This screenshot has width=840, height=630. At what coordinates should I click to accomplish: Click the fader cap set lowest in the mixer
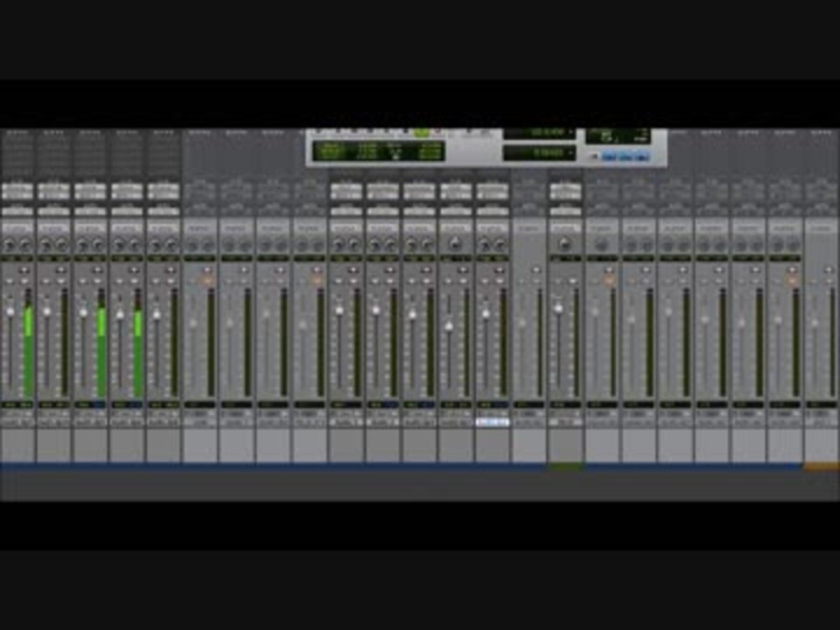(449, 325)
